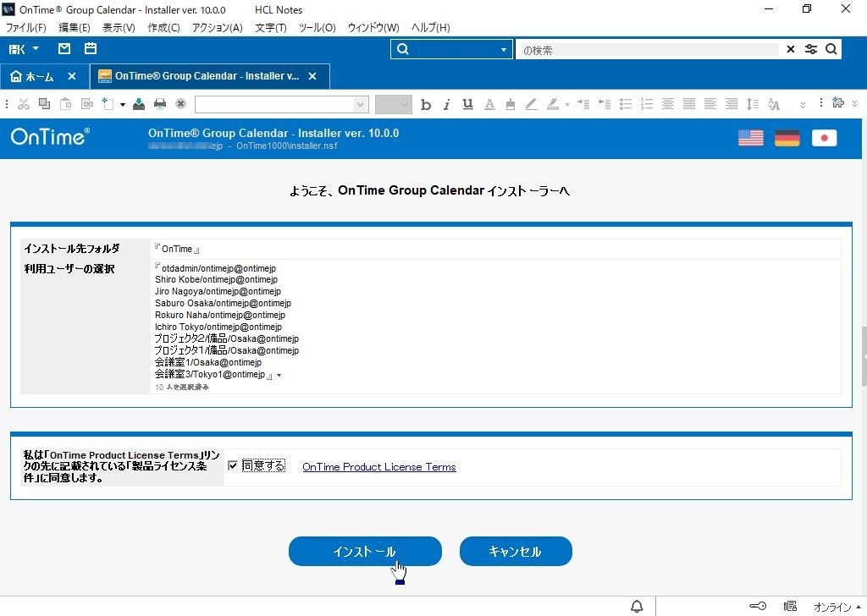867x616 pixels.
Task: Open the calendar icon in the top toolbar
Action: 91,49
